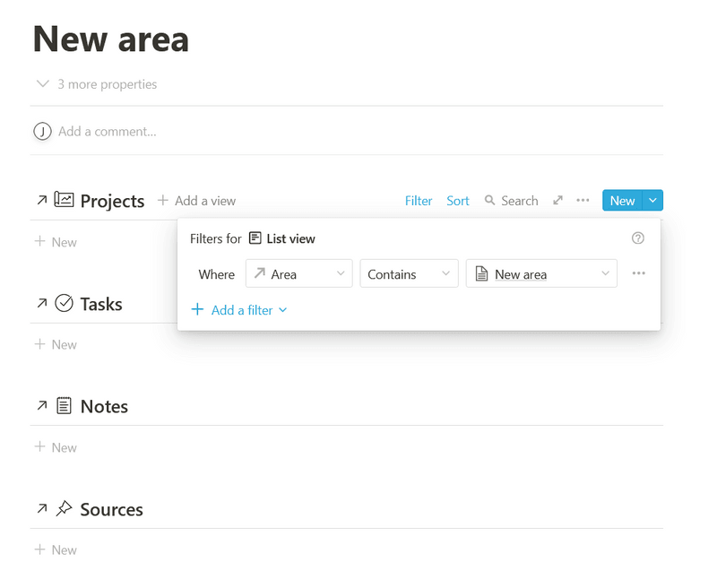The width and height of the screenshot is (717, 588).
Task: Open the Area property dropdown
Action: pos(298,274)
